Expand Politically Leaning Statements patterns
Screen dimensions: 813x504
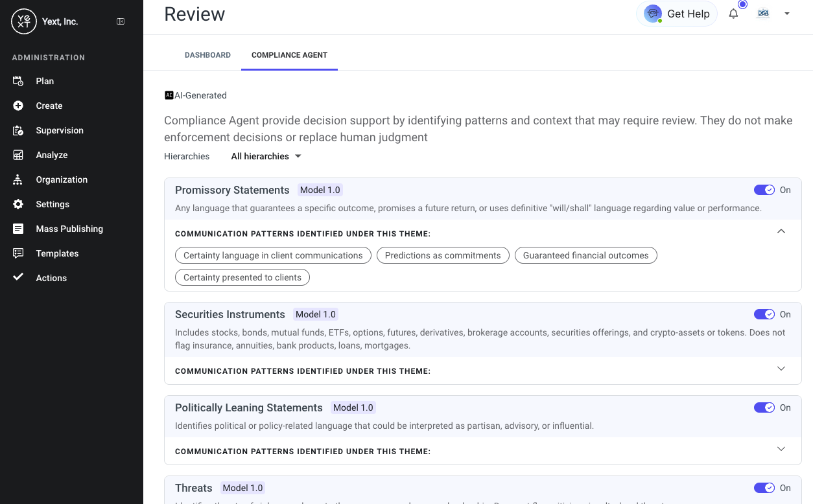781,449
